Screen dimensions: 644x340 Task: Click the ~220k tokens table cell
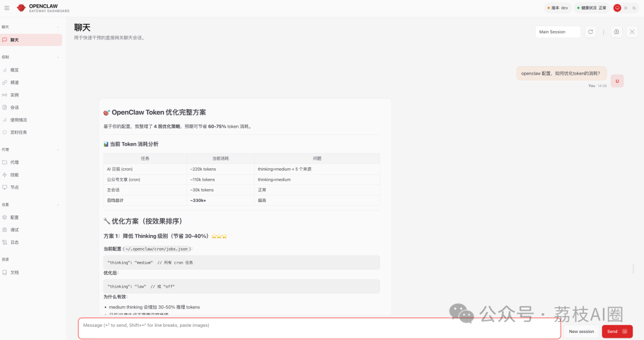[x=221, y=169]
